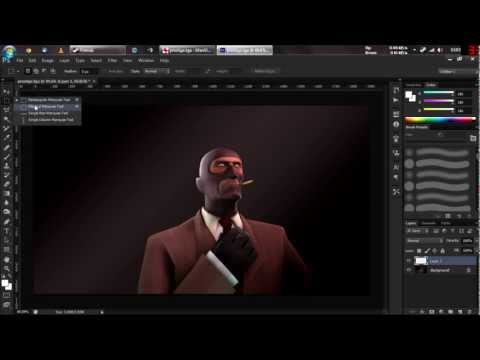The image size is (480, 360).
Task: Switch to the Paths tab
Action: click(445, 223)
